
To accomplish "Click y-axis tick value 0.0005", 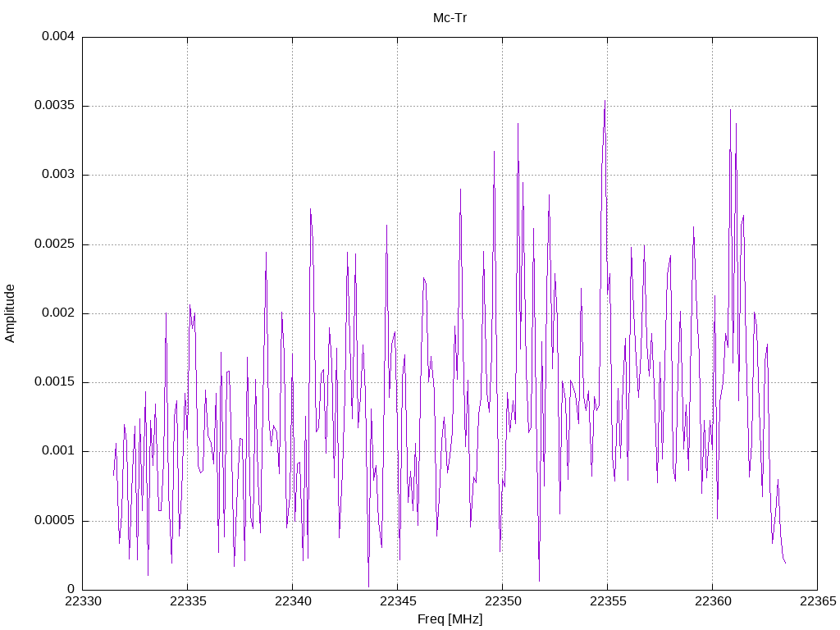I will (54, 520).
